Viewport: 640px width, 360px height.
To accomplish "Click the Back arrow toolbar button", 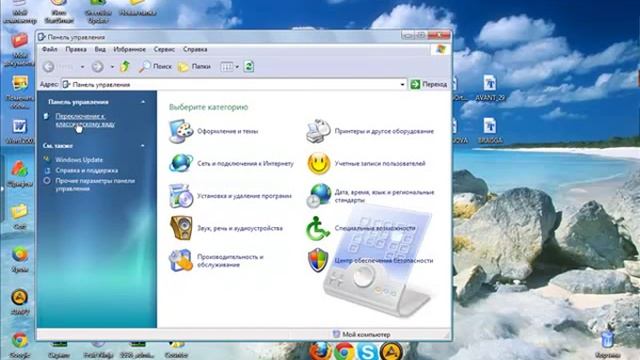I will pyautogui.click(x=49, y=67).
